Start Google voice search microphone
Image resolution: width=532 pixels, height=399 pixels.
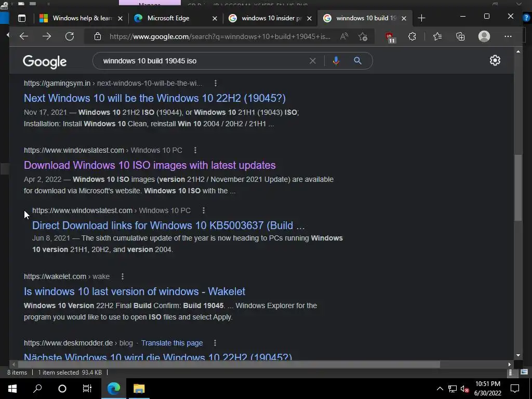336,61
